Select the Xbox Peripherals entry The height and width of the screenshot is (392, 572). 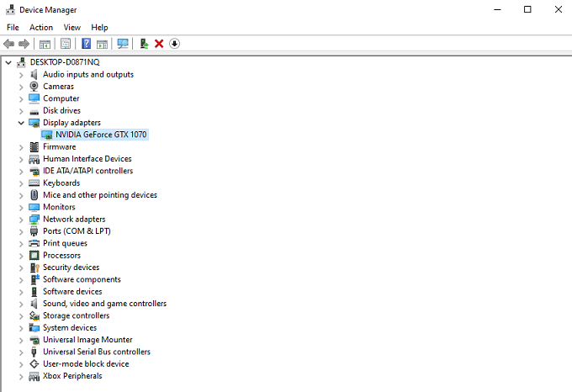72,376
